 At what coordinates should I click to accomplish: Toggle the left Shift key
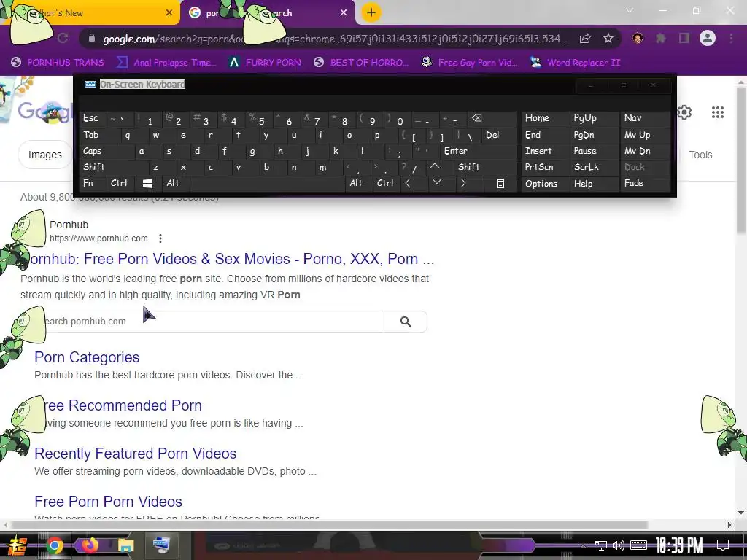point(113,167)
